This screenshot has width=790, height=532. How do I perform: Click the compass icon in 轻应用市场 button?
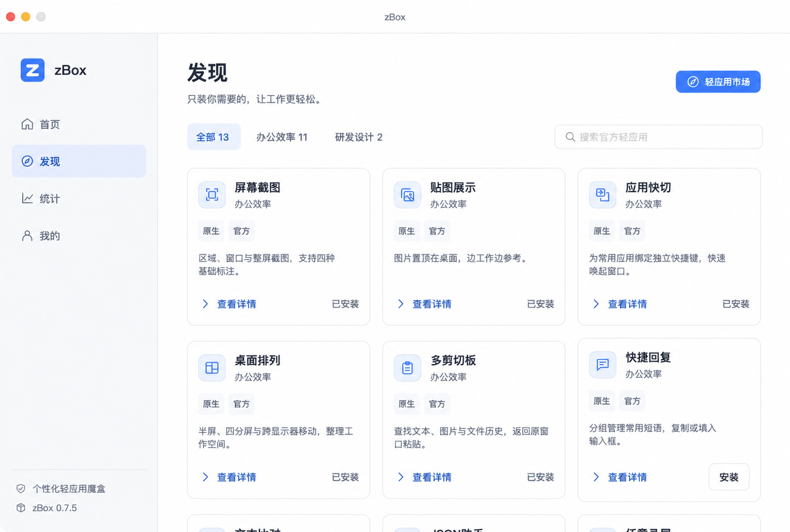pos(693,82)
